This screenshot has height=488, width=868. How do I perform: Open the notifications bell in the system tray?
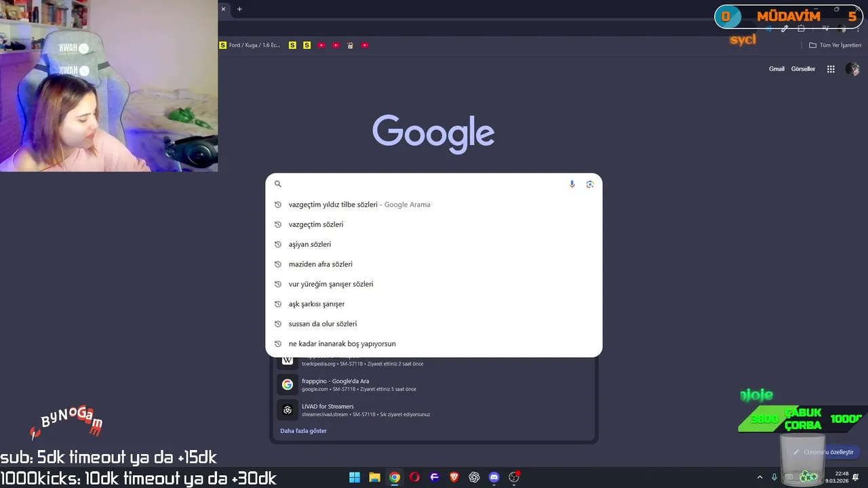tap(856, 477)
